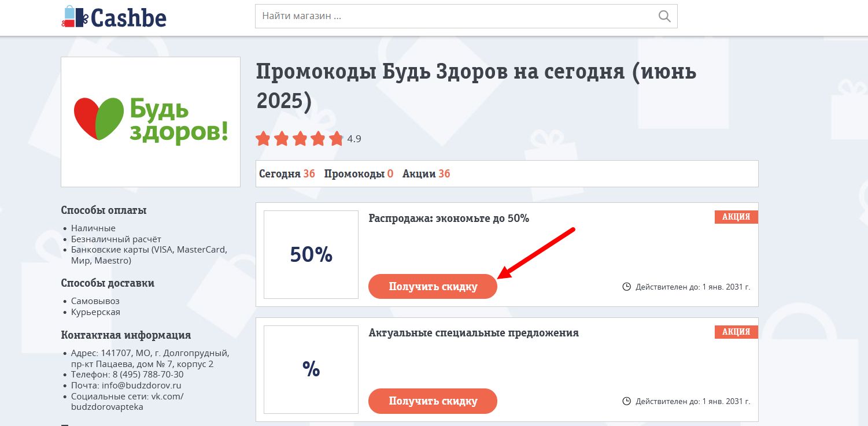868x426 pixels.
Task: Click the page title 'Промокоды Будь Здоров'
Action: [x=477, y=87]
